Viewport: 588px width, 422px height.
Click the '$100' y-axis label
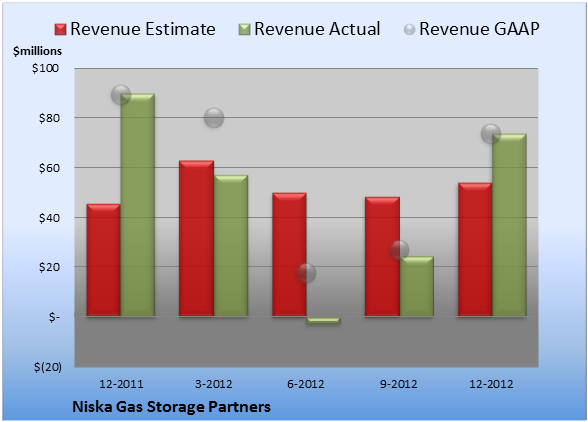[x=45, y=68]
